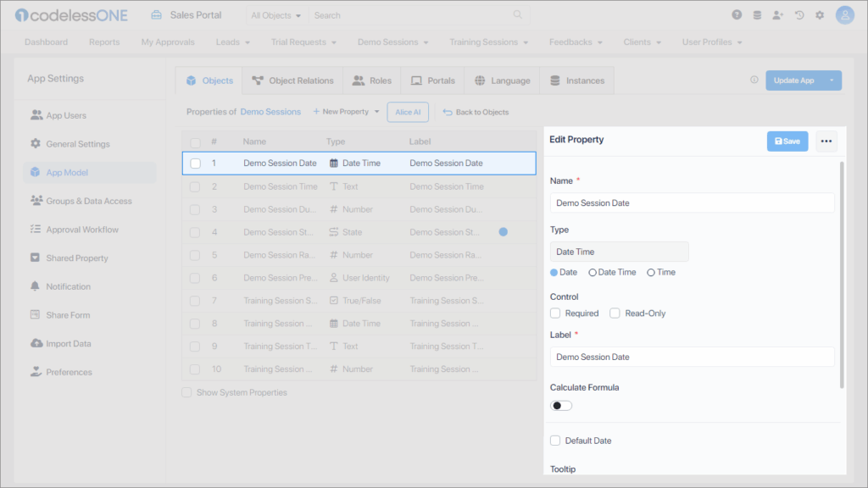Click the database stack icon in header
This screenshot has height=488, width=868.
click(757, 15)
